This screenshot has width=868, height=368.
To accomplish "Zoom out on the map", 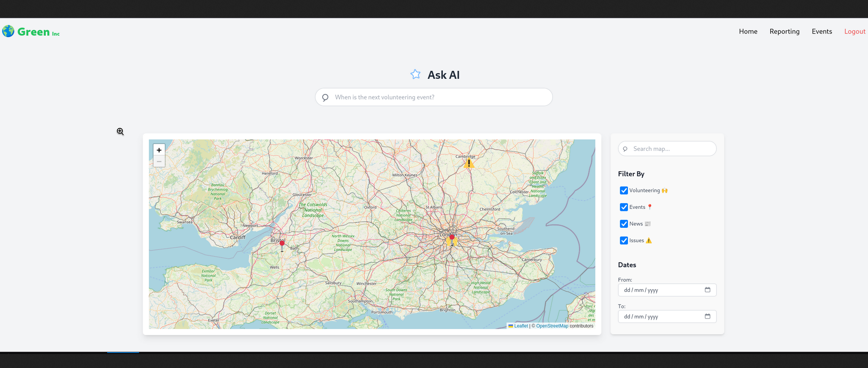I will 159,161.
